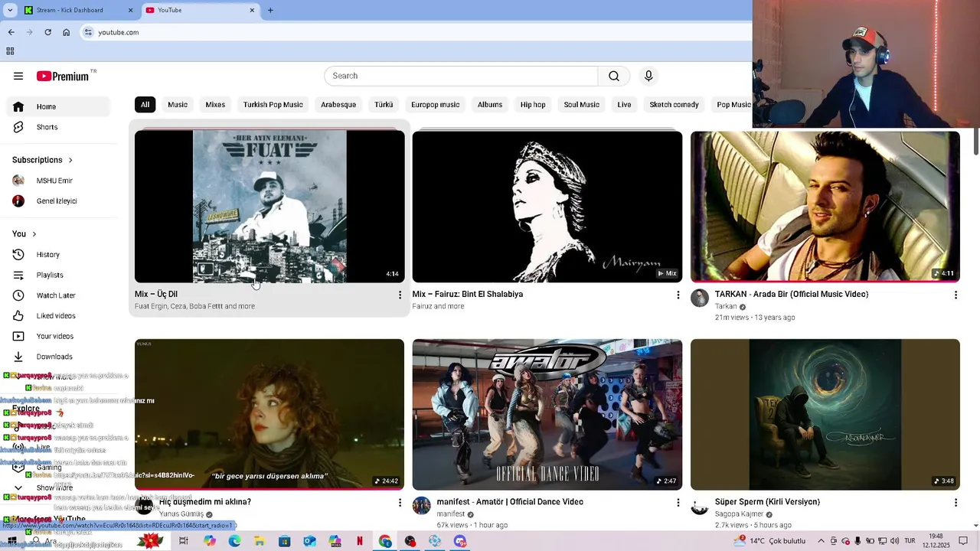This screenshot has height=551, width=980.
Task: Open Copilot from the taskbar
Action: point(210,541)
